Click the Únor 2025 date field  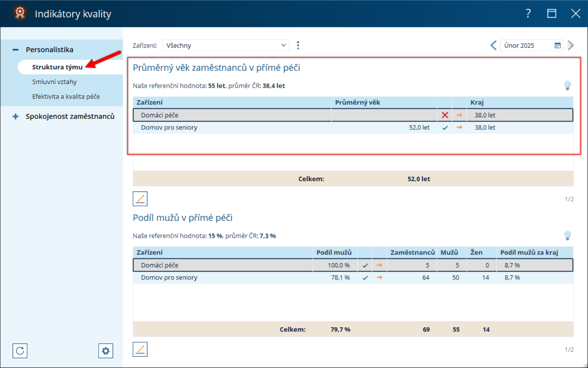(x=531, y=45)
